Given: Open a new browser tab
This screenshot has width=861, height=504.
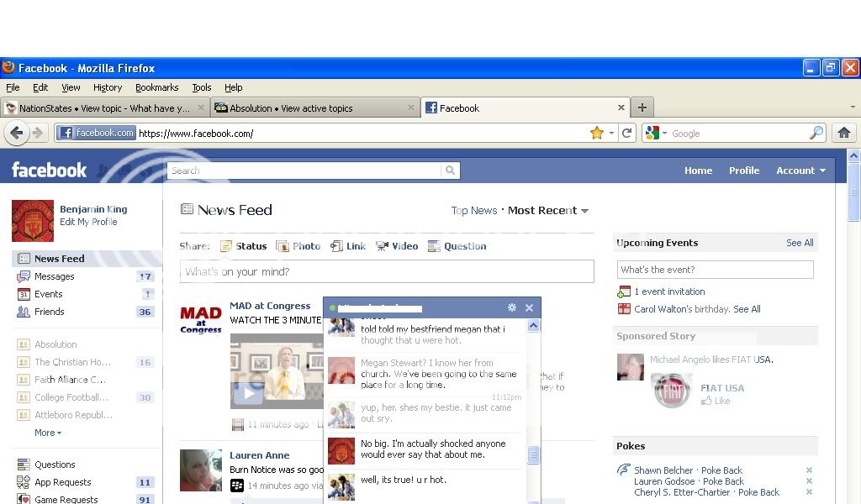Looking at the screenshot, I should 642,108.
